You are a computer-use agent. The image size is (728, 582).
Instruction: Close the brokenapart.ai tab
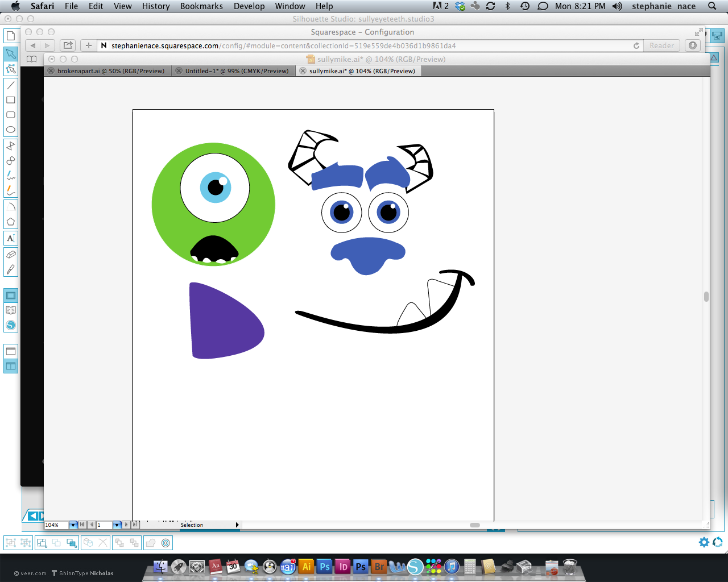point(51,71)
